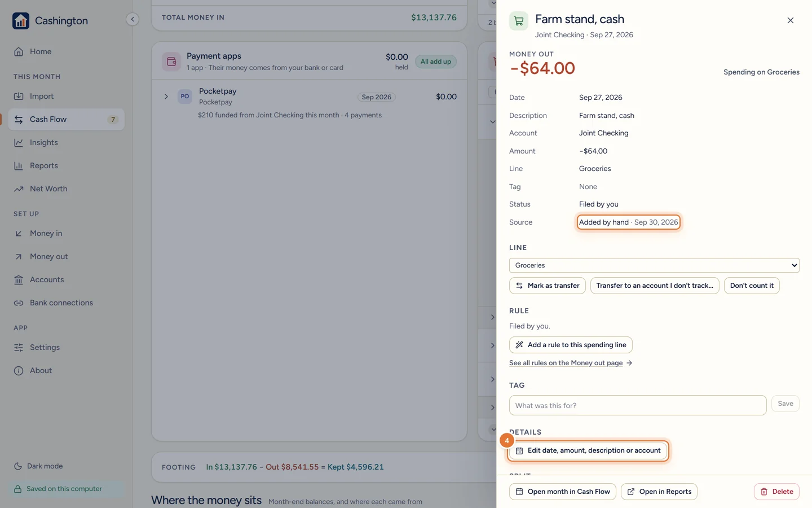812x508 pixels.
Task: Open the Line dropdown showing Groceries
Action: pyautogui.click(x=654, y=265)
